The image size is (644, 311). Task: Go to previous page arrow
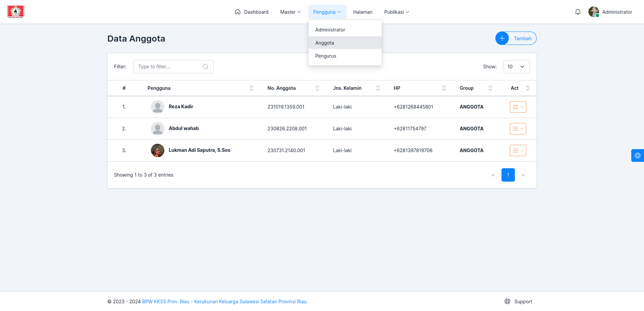(x=493, y=175)
